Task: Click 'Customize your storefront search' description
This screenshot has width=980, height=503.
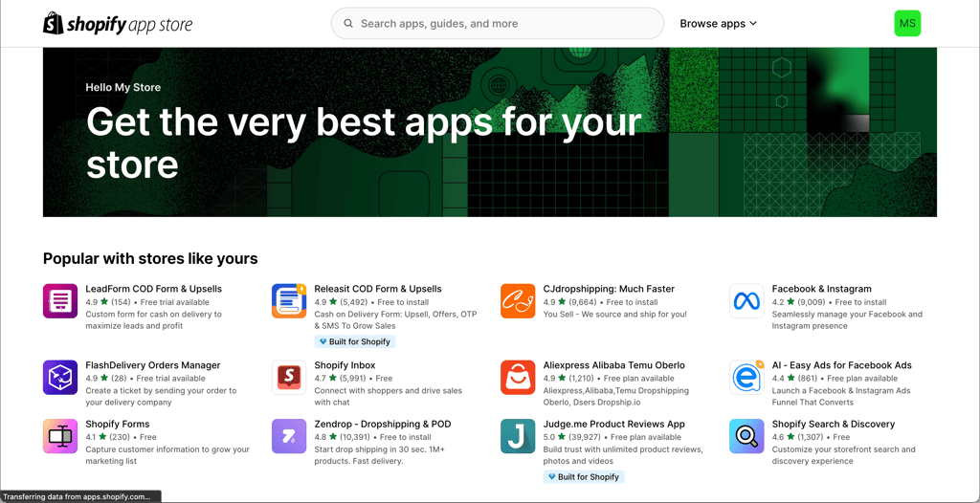Action: pyautogui.click(x=844, y=455)
